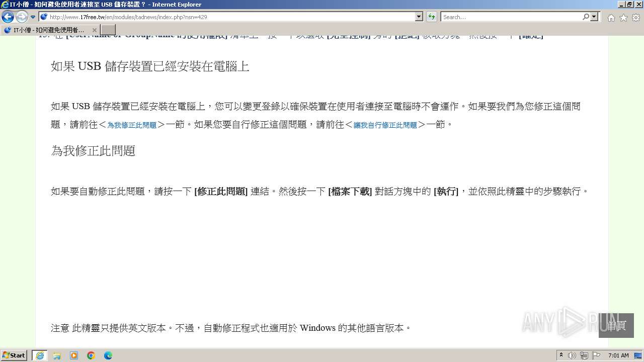Click the Internet Explorer title bar icon
644x362 pixels.
(x=5, y=5)
